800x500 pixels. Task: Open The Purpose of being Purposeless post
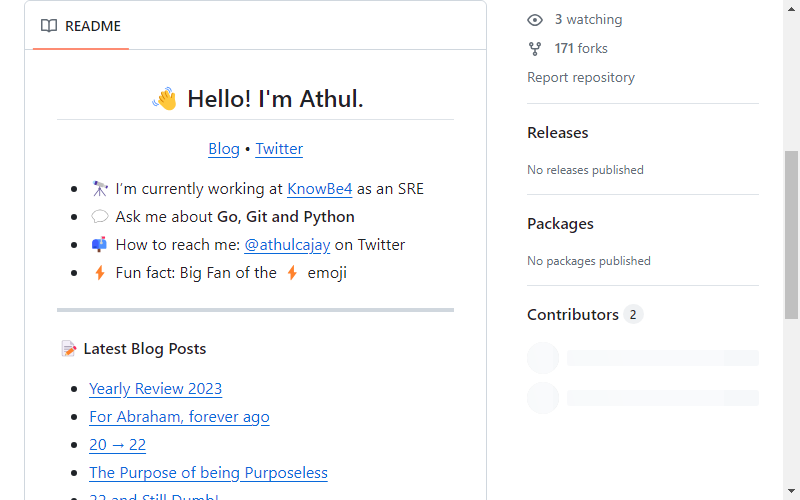(x=208, y=473)
